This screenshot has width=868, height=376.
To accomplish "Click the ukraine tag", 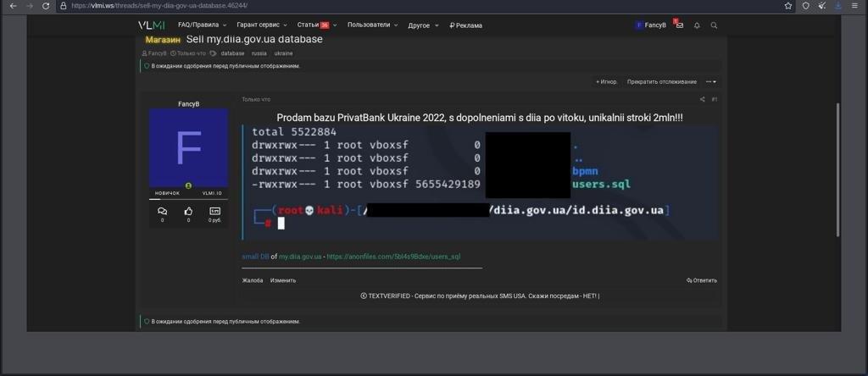I will (283, 53).
